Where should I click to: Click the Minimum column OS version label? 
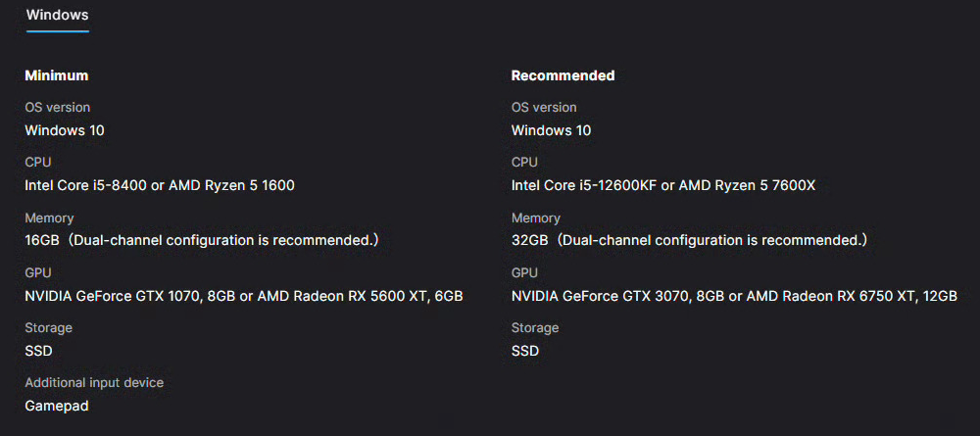58,108
